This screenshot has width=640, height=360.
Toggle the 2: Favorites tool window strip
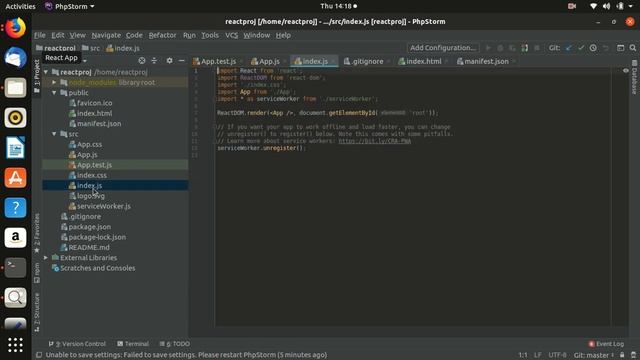(x=37, y=233)
